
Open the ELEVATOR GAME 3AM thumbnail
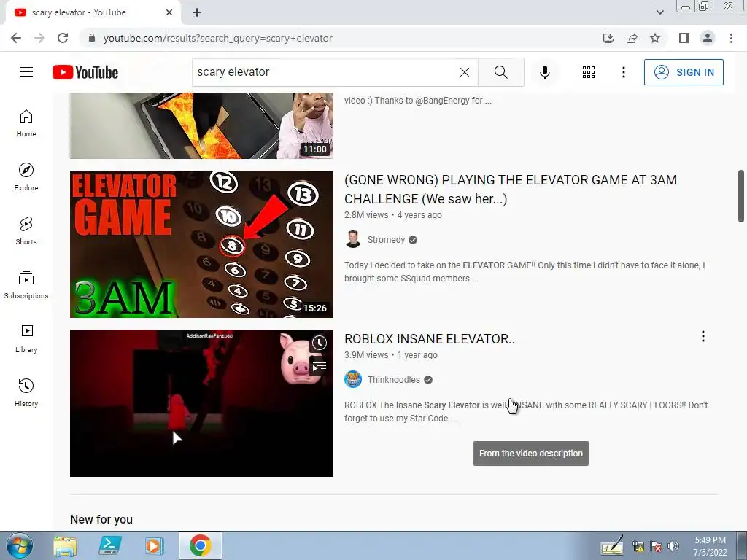[x=201, y=244]
